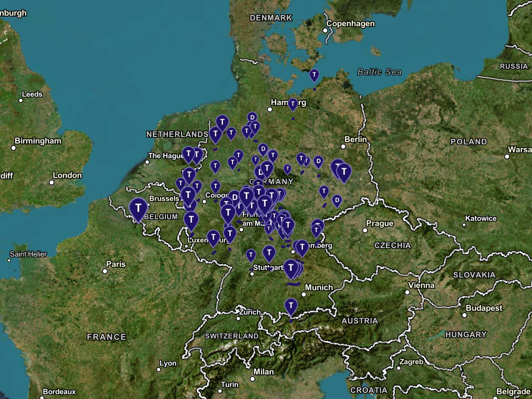Click the Budapest city label

484,308
